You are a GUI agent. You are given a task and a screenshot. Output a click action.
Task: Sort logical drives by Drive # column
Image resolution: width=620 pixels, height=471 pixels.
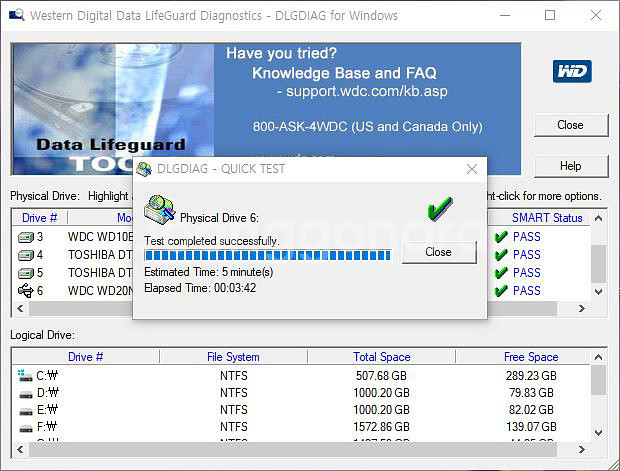[x=85, y=357]
